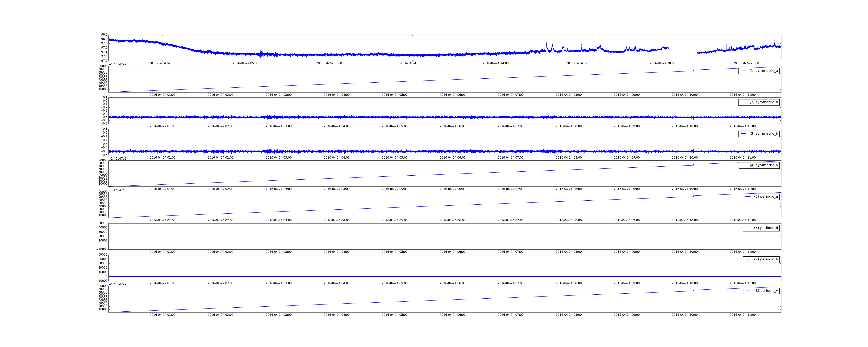Image resolution: width=868 pixels, height=347 pixels.
Task: Click the (8) periodic_v legend label
Action: click(x=766, y=291)
